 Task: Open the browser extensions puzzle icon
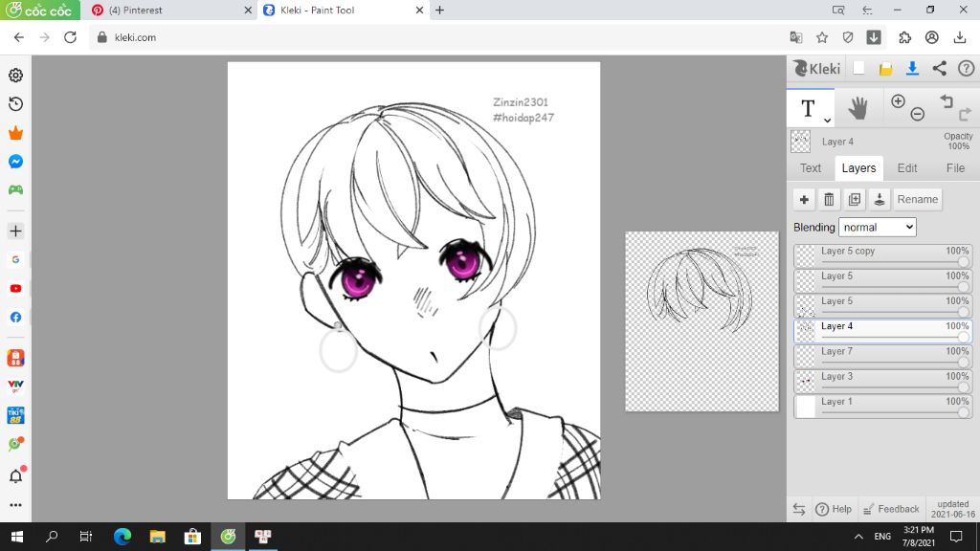pyautogui.click(x=905, y=37)
